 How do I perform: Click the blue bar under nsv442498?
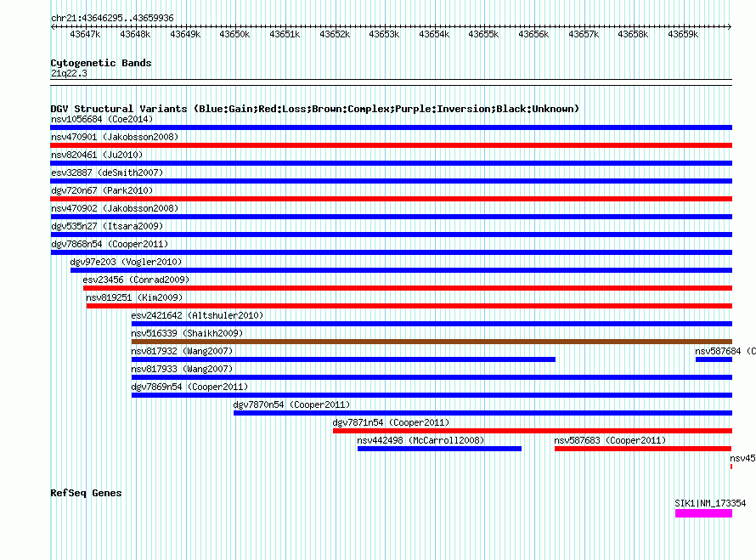point(439,449)
